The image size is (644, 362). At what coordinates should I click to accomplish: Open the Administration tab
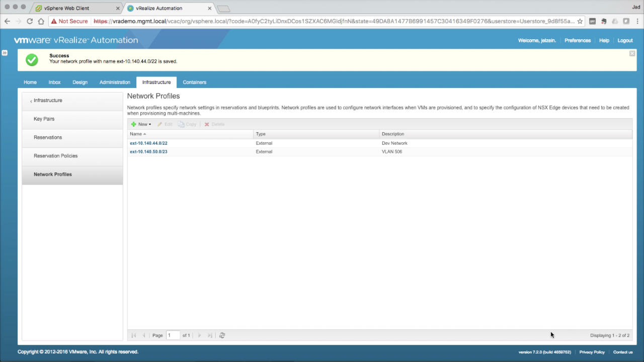115,82
